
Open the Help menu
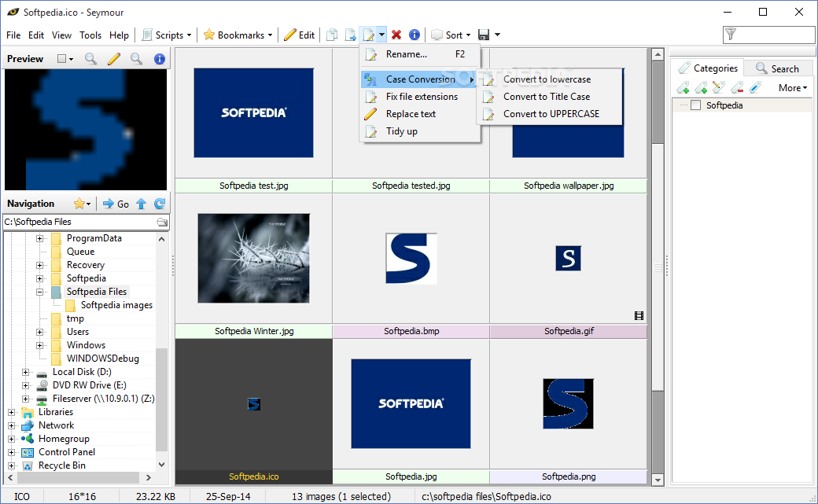click(119, 35)
